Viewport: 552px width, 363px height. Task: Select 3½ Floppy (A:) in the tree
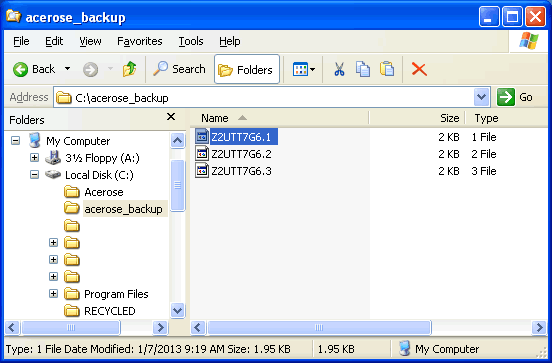102,158
